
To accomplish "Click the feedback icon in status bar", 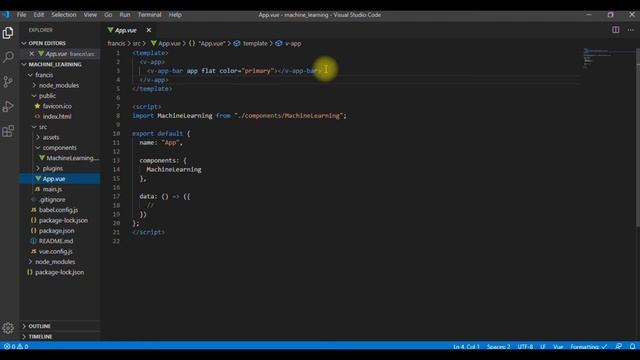I will tap(619, 346).
